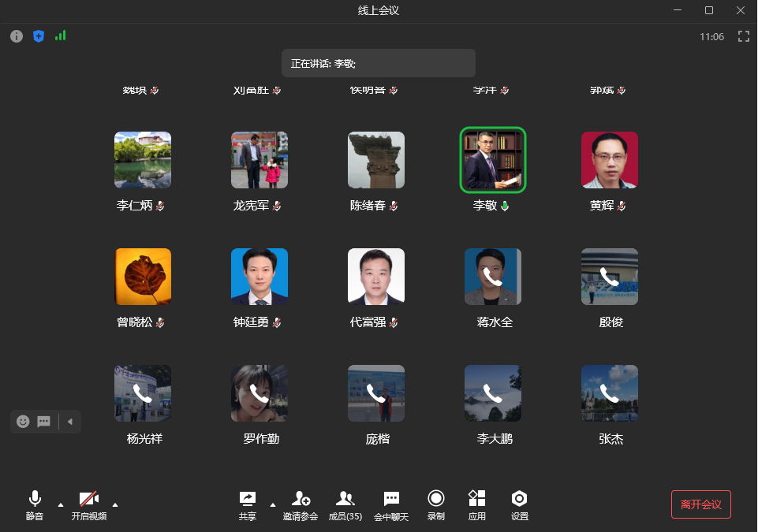
Task: Open in-meeting chat 会中聊天
Action: click(x=391, y=504)
